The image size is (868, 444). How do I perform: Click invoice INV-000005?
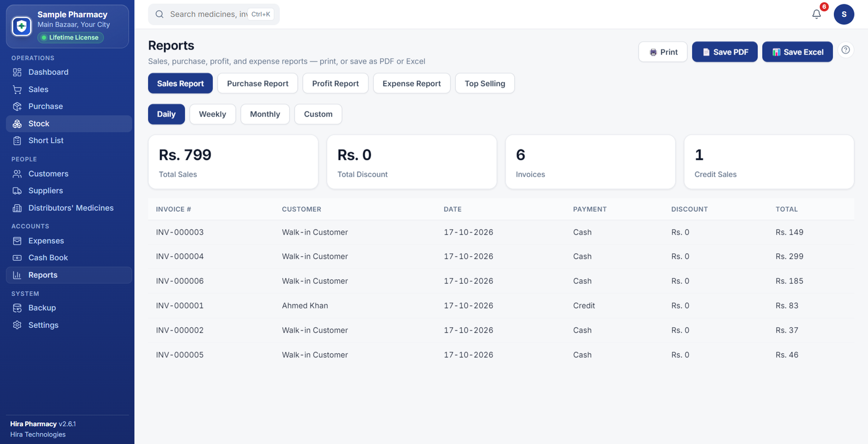[180, 355]
